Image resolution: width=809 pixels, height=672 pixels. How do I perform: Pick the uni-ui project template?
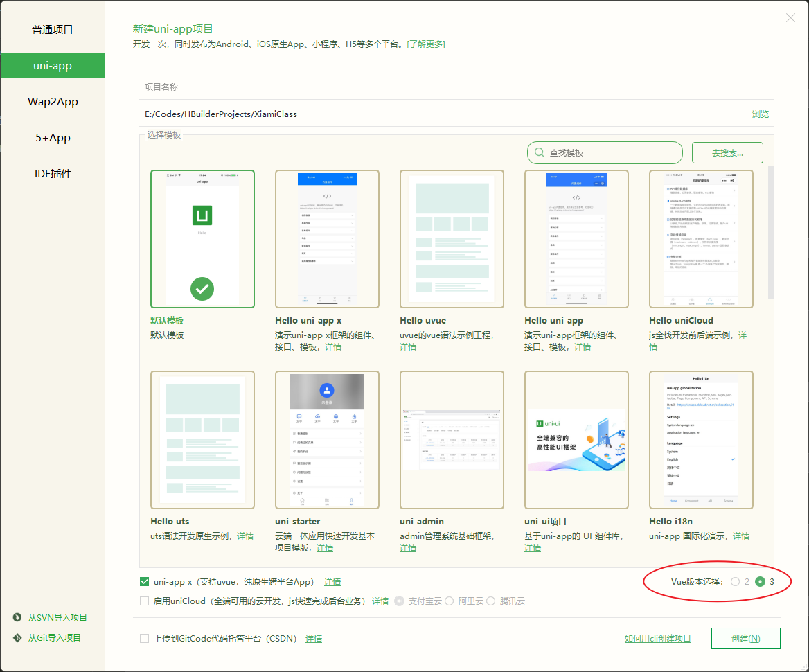pos(576,440)
